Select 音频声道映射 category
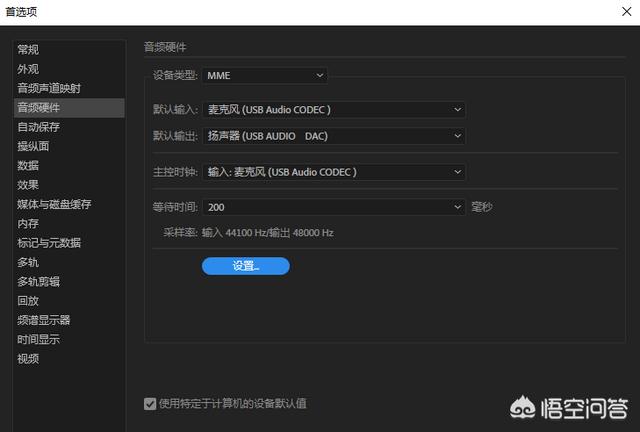This screenshot has width=640, height=432. pyautogui.click(x=48, y=88)
